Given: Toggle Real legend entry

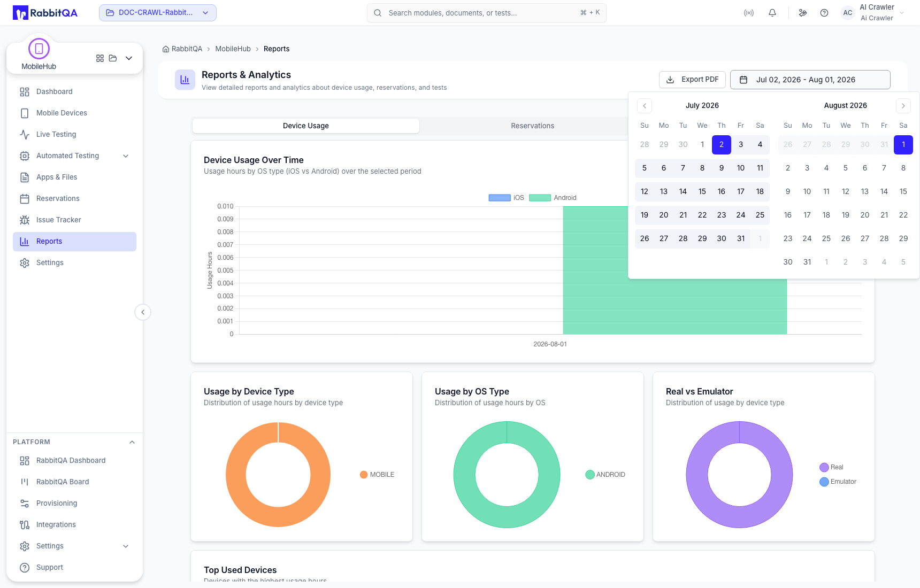Looking at the screenshot, I should pos(831,467).
